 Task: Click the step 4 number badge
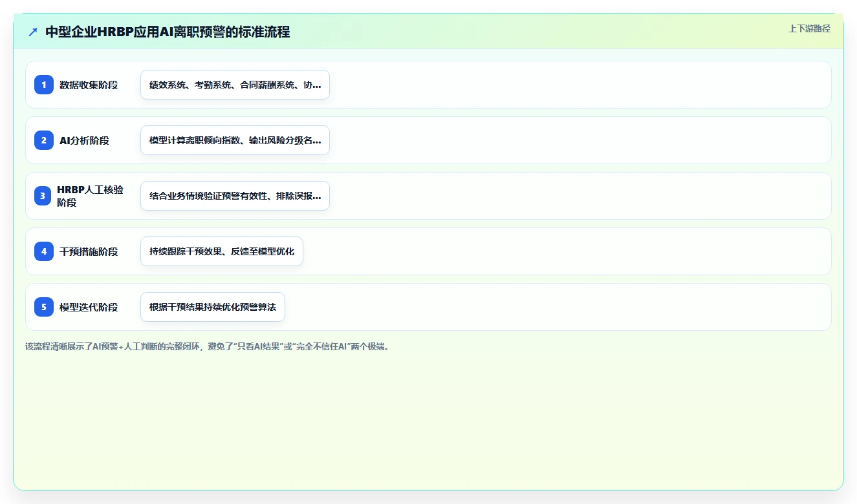(44, 251)
